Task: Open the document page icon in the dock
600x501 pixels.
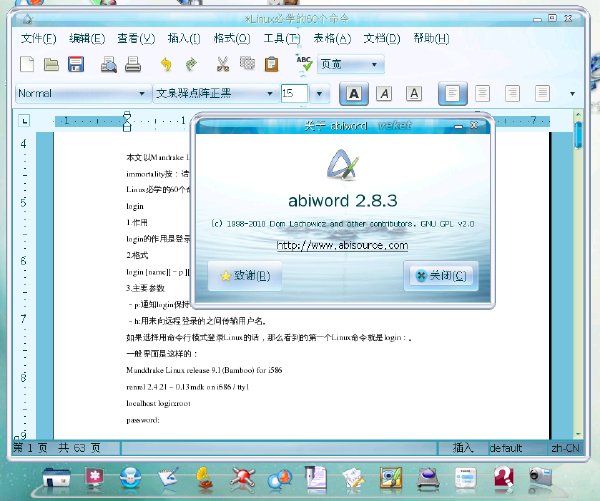Action: tap(315, 477)
